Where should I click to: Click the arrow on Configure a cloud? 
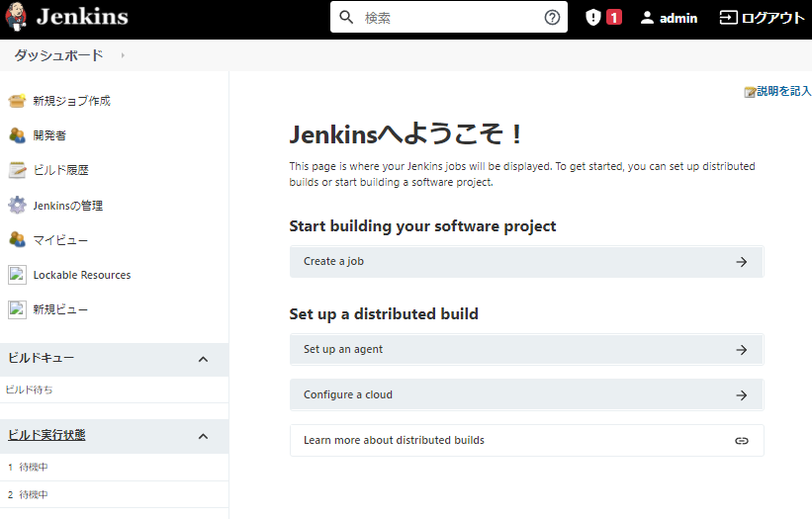[742, 395]
